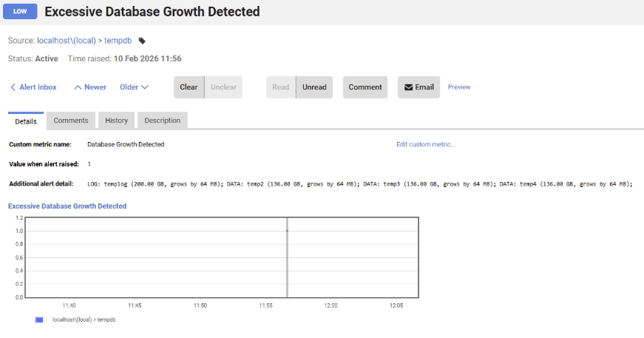Switch to the Description tab
Image resolution: width=644 pixels, height=338 pixels.
coord(162,121)
